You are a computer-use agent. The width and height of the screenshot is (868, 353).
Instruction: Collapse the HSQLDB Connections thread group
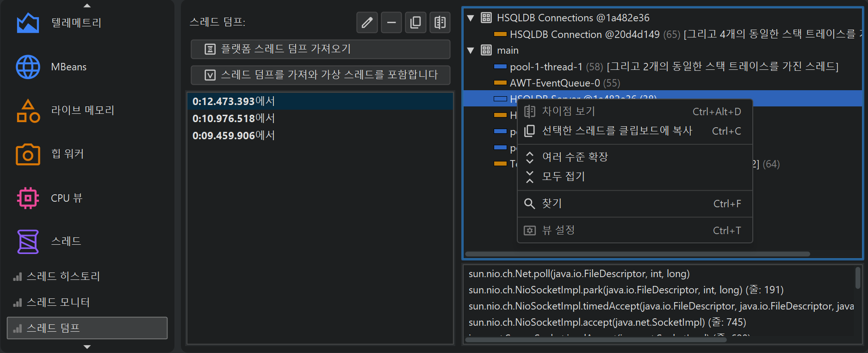coord(471,18)
